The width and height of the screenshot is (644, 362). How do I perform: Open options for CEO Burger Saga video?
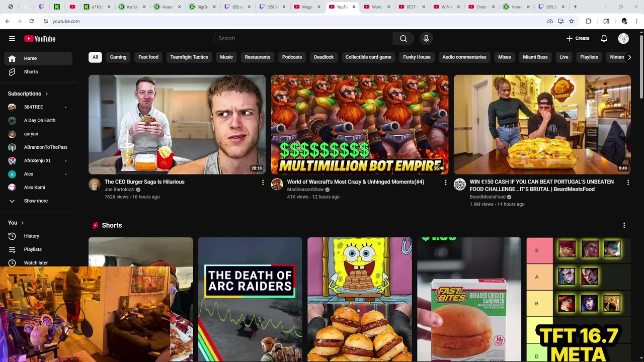pos(263,183)
